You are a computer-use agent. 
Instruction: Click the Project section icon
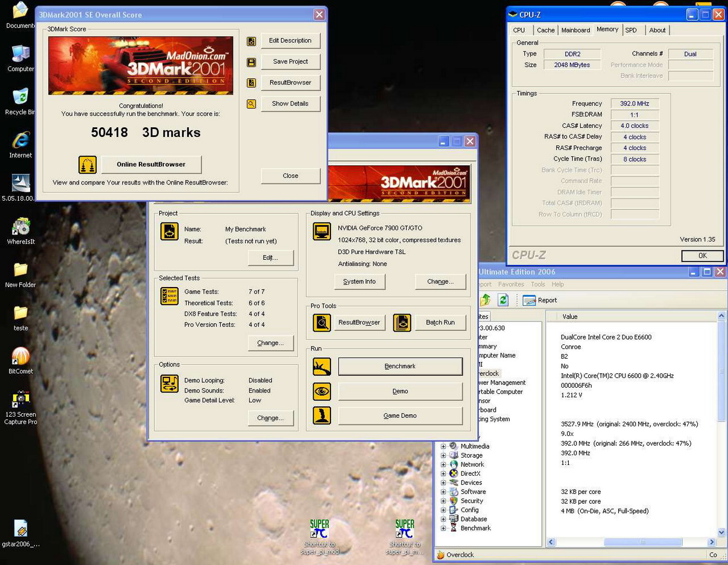(169, 232)
